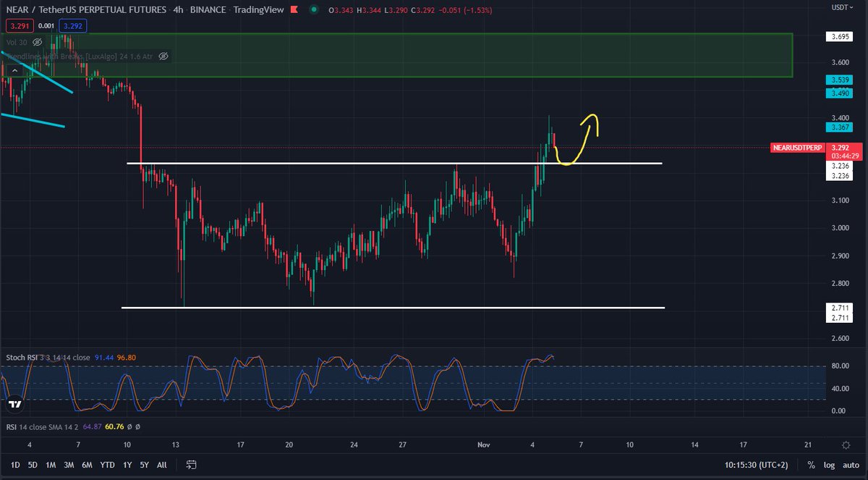This screenshot has width=868, height=480.
Task: Click the Stoch RSI indicator legend
Action: click(48, 358)
